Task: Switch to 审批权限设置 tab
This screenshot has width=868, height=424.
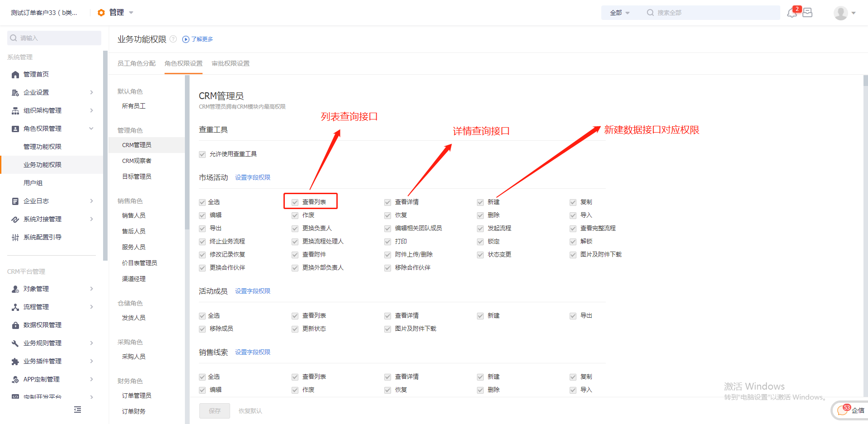Action: point(231,63)
